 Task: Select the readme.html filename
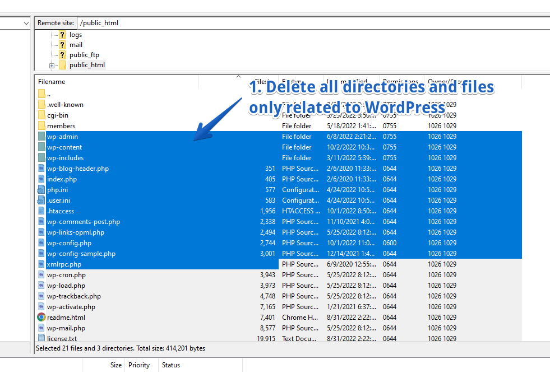point(66,318)
